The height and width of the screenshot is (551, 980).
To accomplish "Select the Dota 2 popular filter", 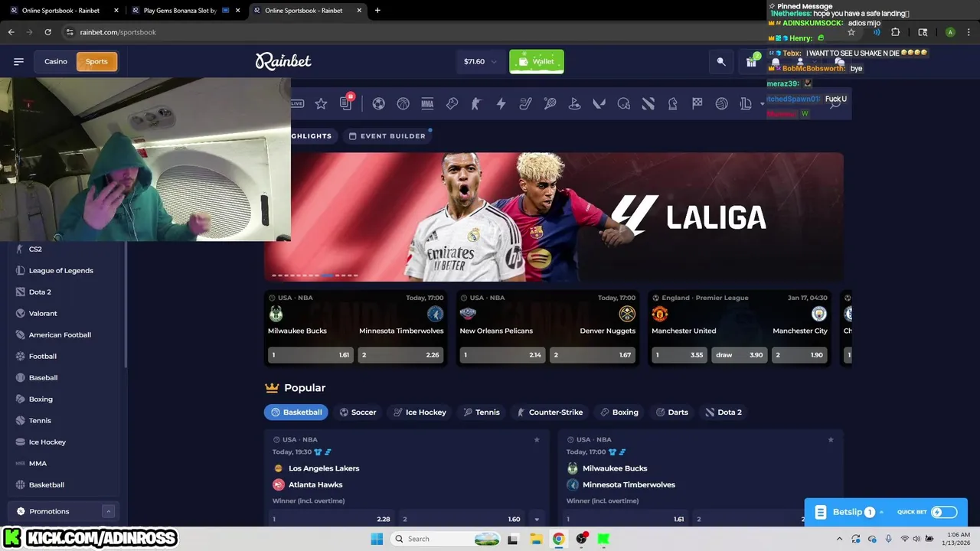I will [x=724, y=412].
